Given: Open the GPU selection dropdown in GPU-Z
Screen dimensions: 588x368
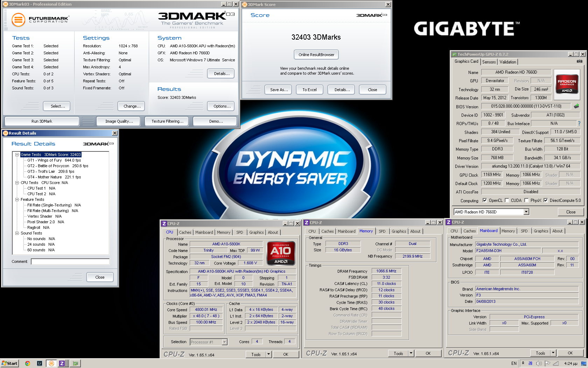Looking at the screenshot, I should tap(526, 212).
